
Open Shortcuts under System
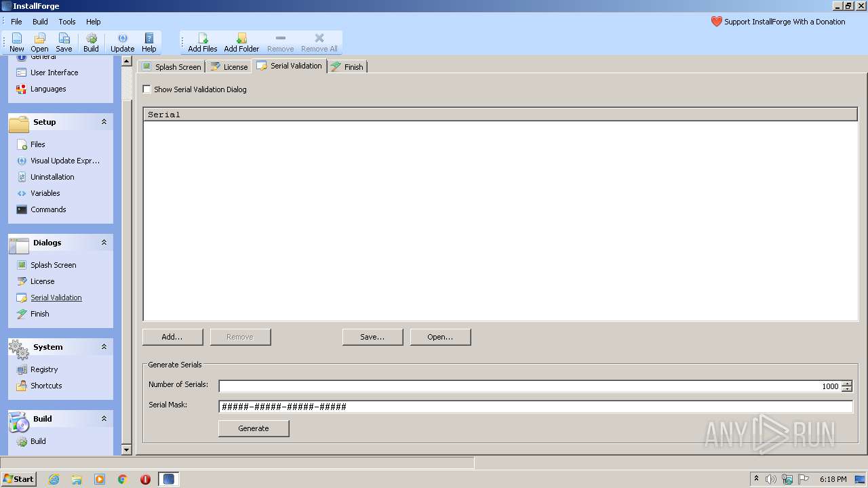click(x=46, y=386)
